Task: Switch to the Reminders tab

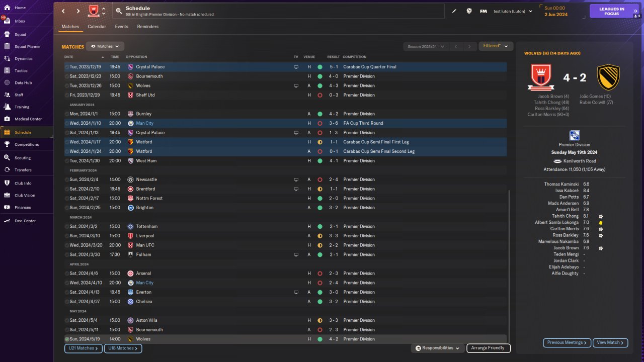Action: click(148, 27)
